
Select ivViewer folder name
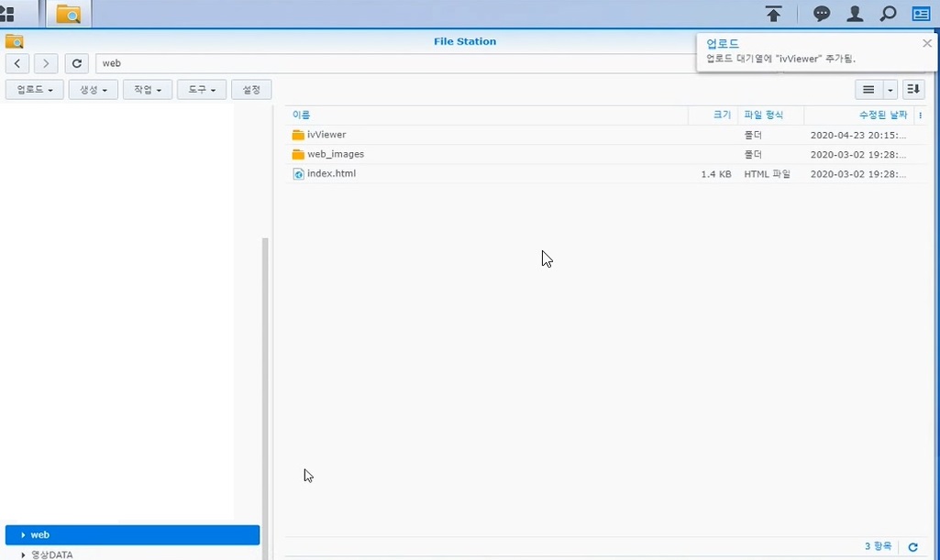(x=326, y=135)
